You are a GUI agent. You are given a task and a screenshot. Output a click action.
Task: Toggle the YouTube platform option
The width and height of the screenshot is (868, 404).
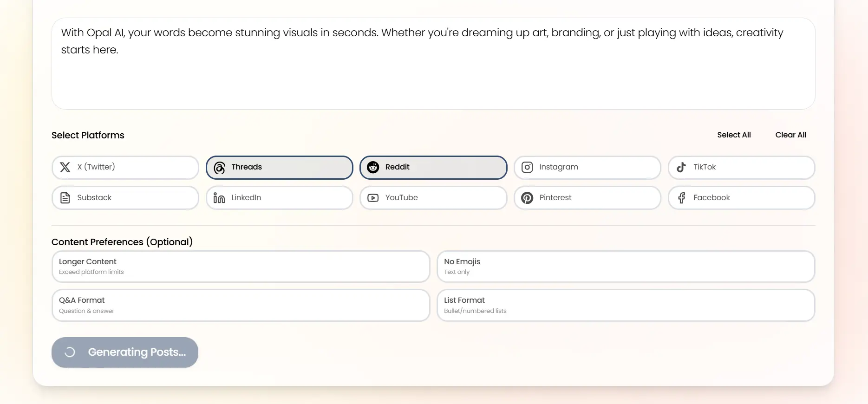click(x=433, y=198)
